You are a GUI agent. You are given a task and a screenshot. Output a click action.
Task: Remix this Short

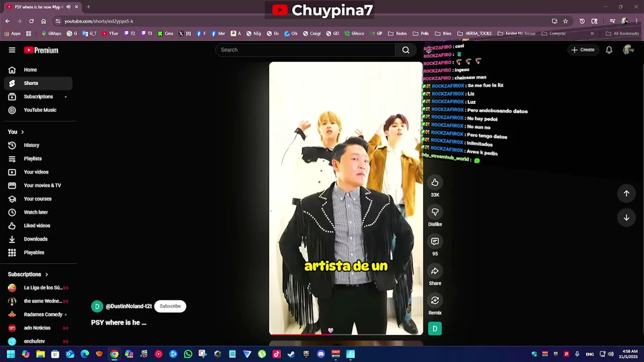[x=435, y=301]
